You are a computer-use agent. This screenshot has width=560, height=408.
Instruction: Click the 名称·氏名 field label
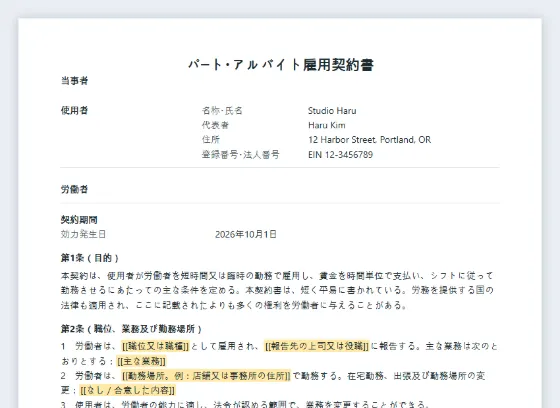pyautogui.click(x=222, y=111)
